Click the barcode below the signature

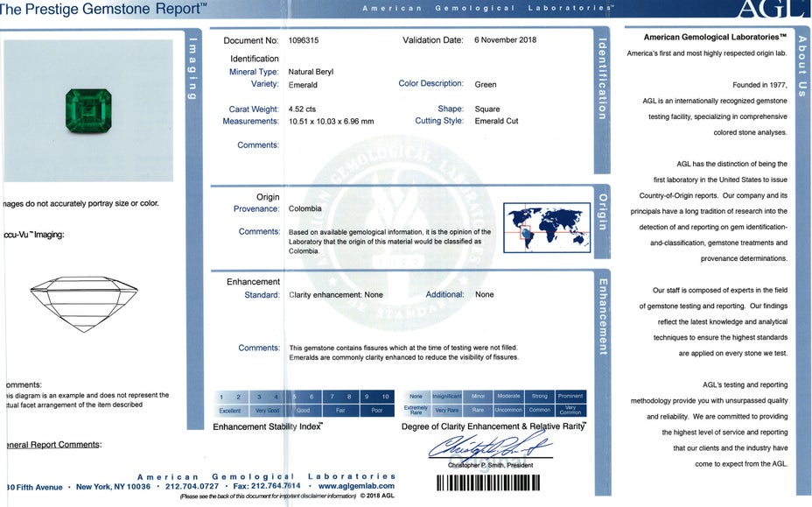487,482
